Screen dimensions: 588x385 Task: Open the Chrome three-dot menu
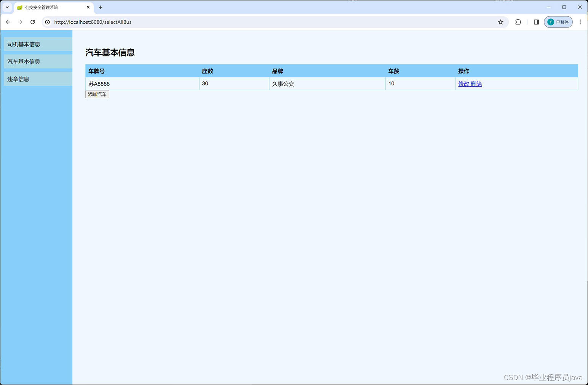coord(580,22)
